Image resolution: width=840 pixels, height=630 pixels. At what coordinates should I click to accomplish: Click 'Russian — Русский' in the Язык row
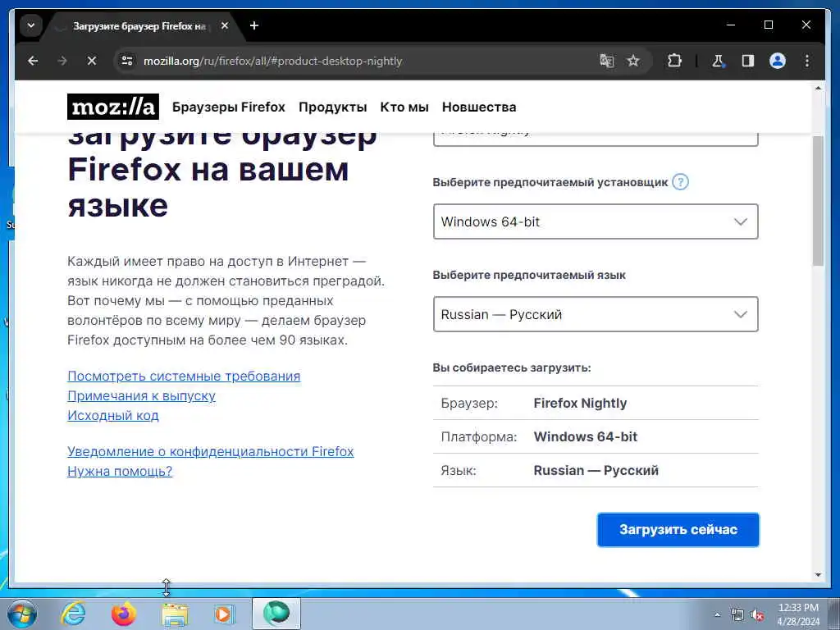(596, 470)
